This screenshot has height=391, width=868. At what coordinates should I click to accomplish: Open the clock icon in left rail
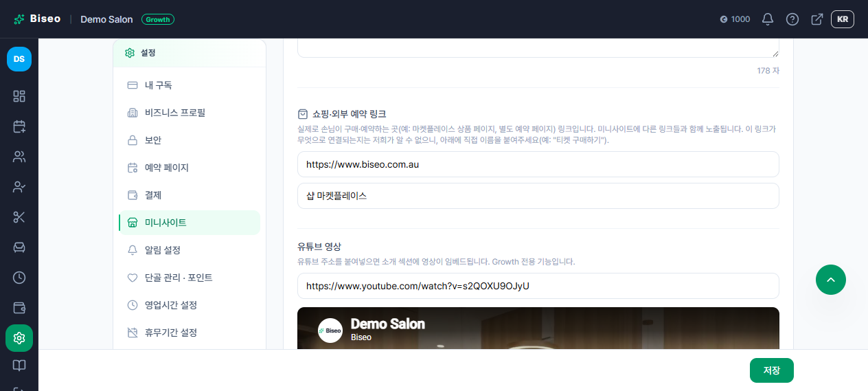click(x=19, y=278)
